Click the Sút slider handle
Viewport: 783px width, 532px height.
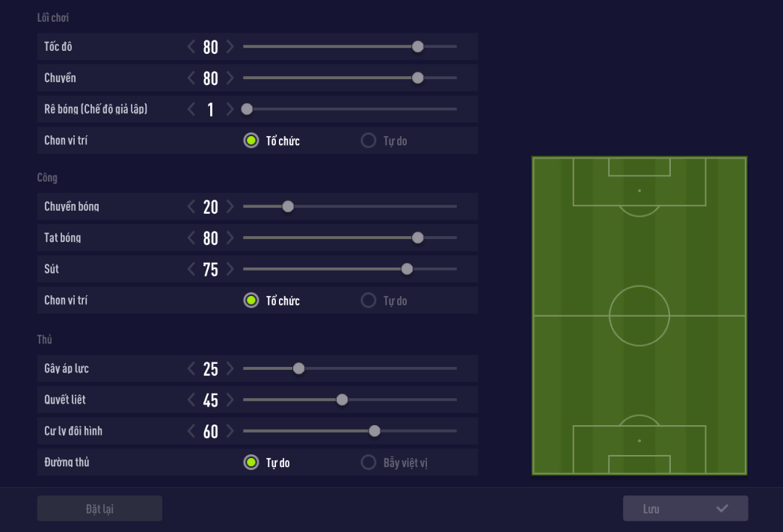click(x=407, y=269)
